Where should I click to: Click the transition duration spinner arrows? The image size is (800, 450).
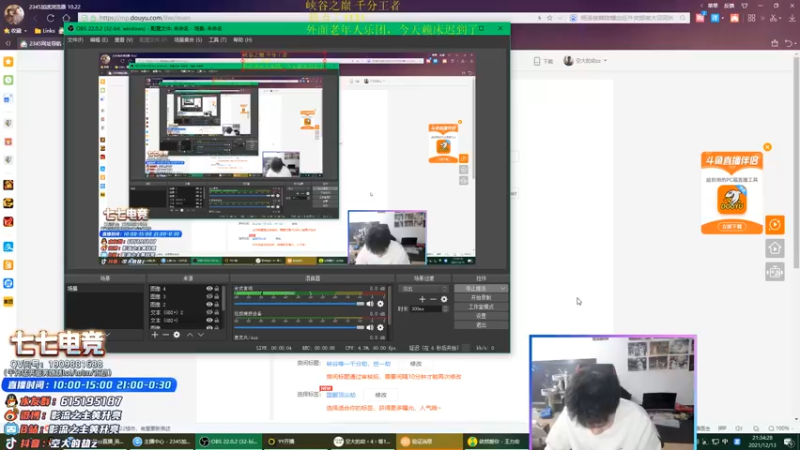[445, 309]
